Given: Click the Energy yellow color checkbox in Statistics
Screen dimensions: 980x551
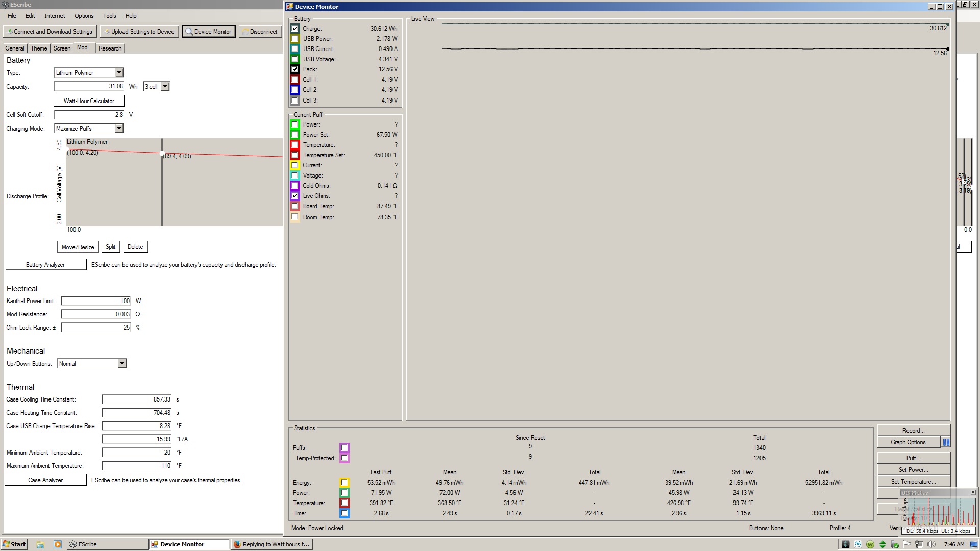Looking at the screenshot, I should 345,483.
